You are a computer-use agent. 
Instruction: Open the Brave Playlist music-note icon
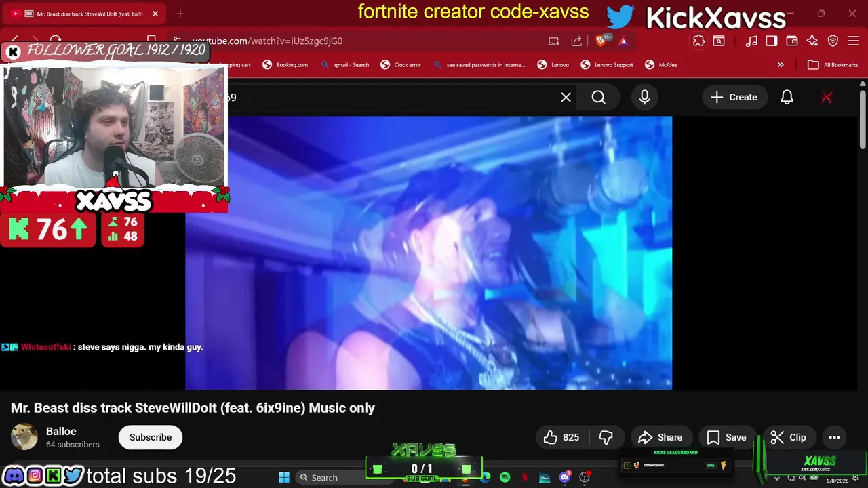(x=751, y=41)
